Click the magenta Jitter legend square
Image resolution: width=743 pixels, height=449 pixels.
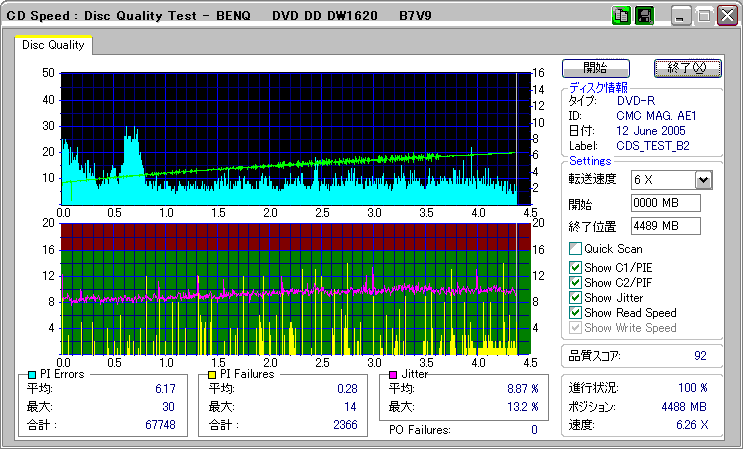393,374
